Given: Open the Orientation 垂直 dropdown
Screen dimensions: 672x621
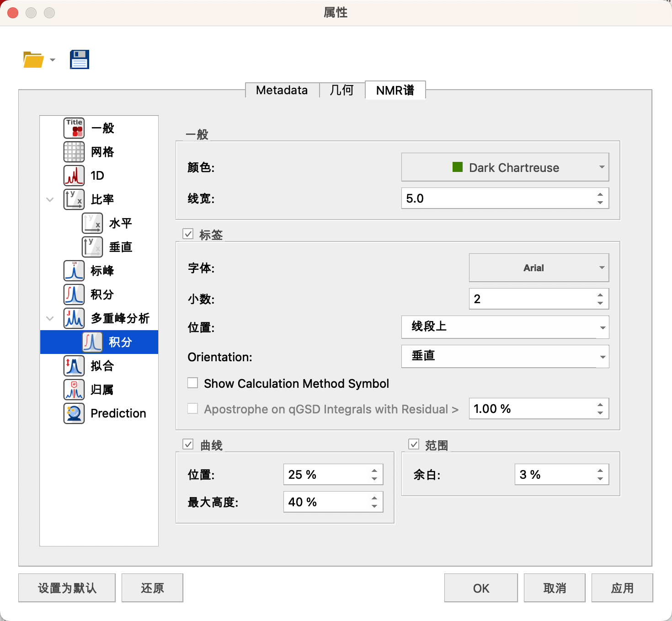Looking at the screenshot, I should pos(505,356).
